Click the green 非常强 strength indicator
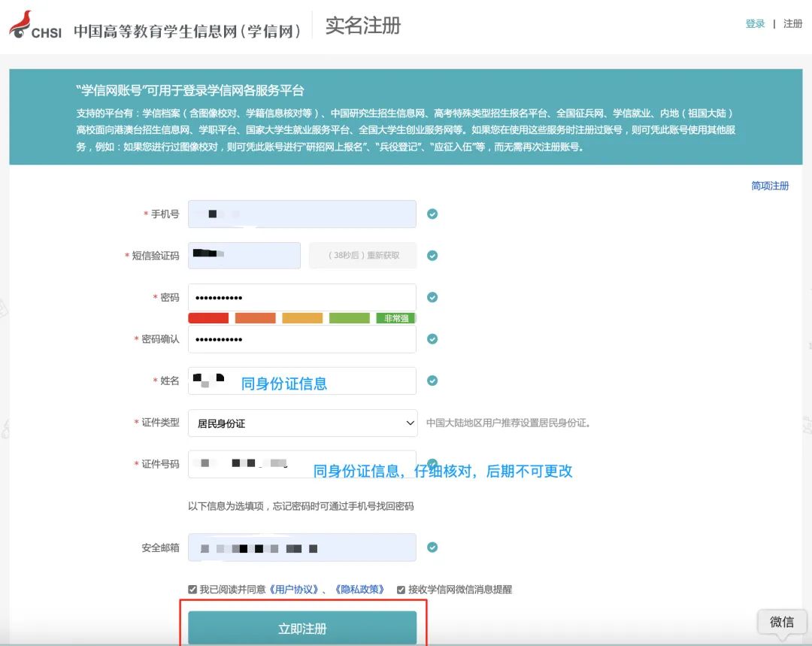The height and width of the screenshot is (646, 812). tap(396, 318)
